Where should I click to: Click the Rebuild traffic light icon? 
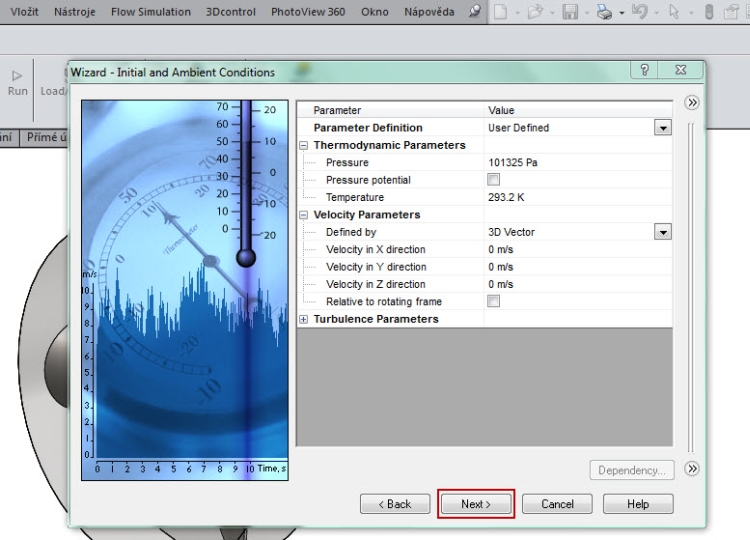pyautogui.click(x=709, y=11)
